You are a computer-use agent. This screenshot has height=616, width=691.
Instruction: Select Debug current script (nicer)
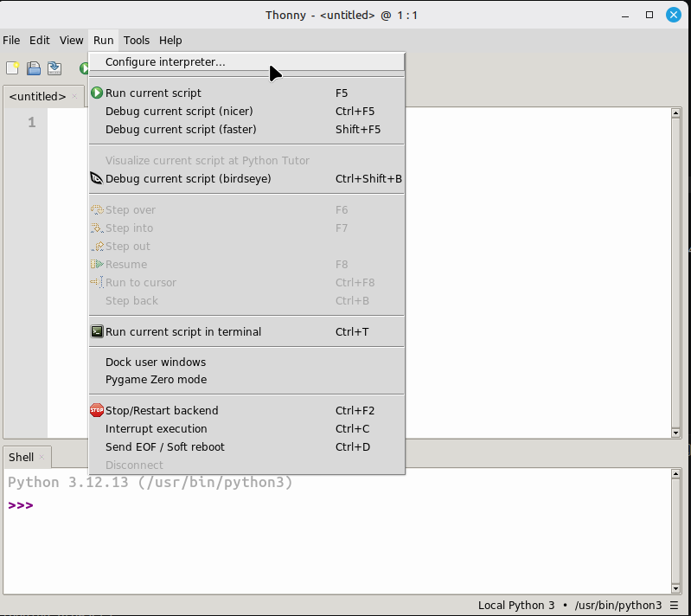246,111
